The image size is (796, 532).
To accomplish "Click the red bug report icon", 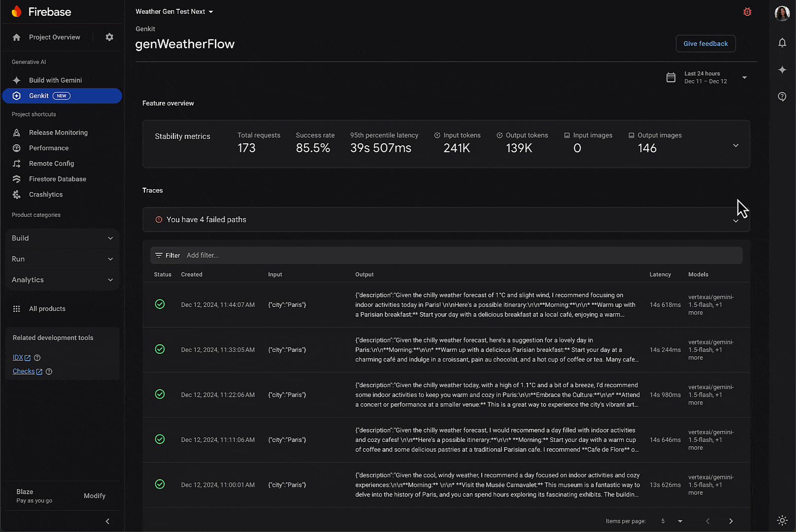I will point(747,12).
